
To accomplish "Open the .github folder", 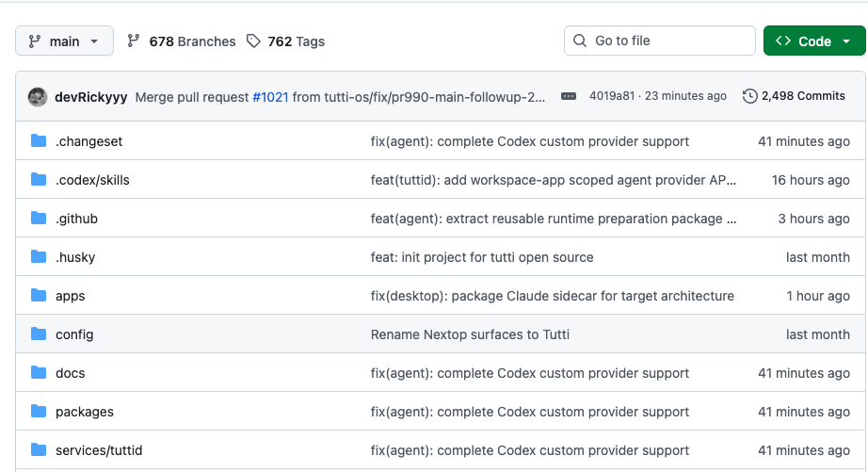I will [x=76, y=219].
